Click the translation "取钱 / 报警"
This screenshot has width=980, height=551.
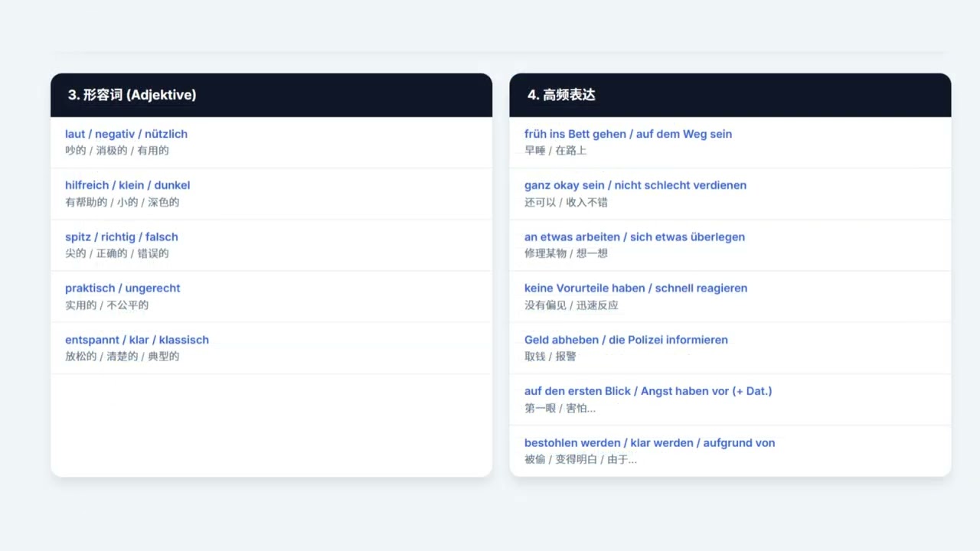pyautogui.click(x=550, y=357)
